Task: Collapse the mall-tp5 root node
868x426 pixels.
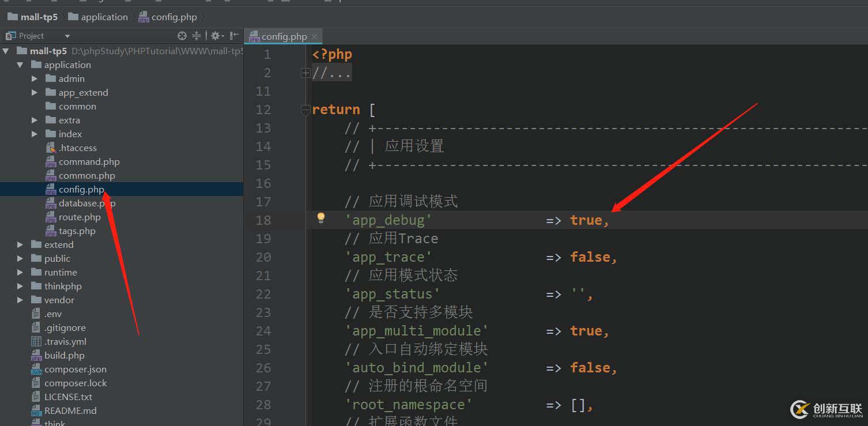Action: click(x=6, y=51)
